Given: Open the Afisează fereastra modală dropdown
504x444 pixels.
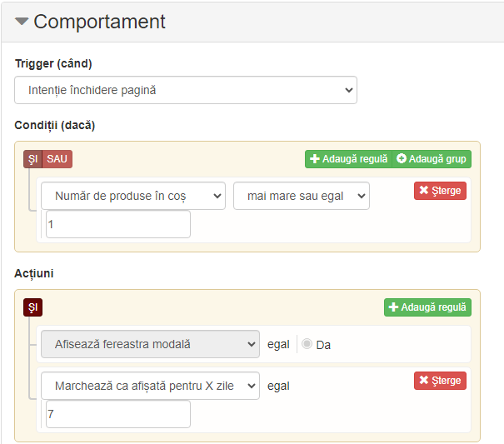Looking at the screenshot, I should 150,344.
